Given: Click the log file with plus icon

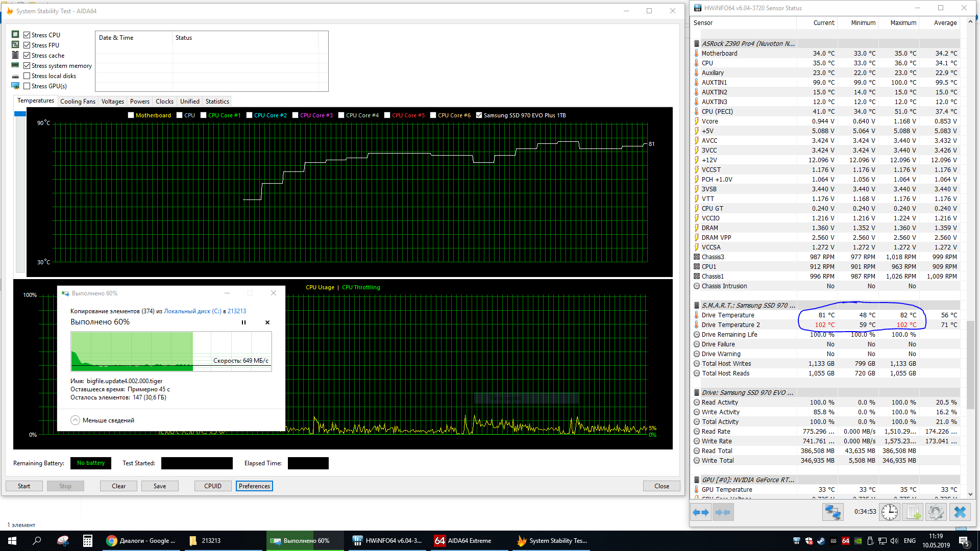Looking at the screenshot, I should coord(913,512).
